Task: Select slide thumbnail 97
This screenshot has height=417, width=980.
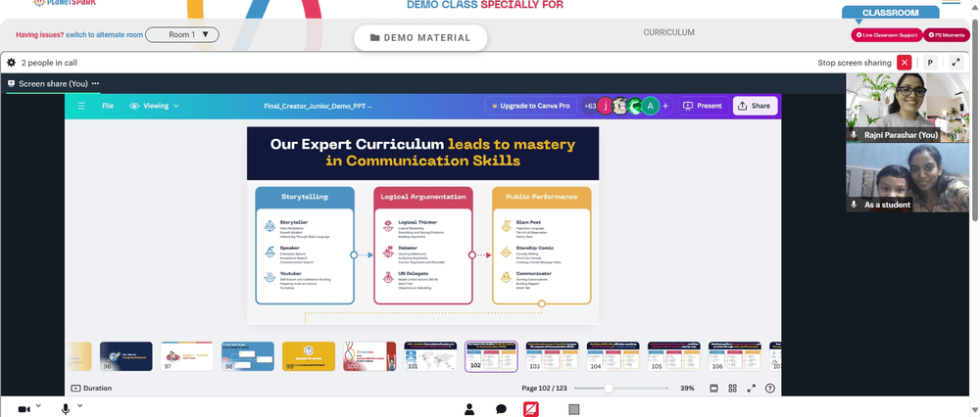Action: pyautogui.click(x=187, y=356)
